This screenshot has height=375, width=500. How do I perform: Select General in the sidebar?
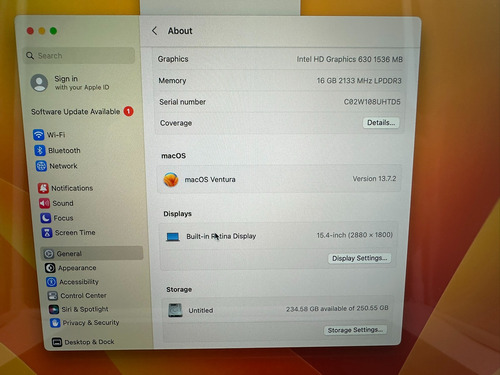pyautogui.click(x=92, y=253)
